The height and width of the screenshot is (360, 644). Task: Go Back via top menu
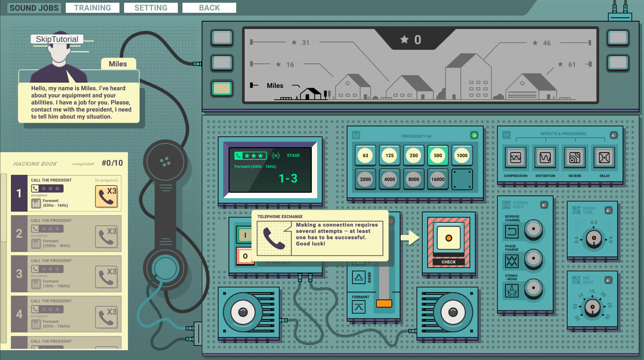click(209, 8)
